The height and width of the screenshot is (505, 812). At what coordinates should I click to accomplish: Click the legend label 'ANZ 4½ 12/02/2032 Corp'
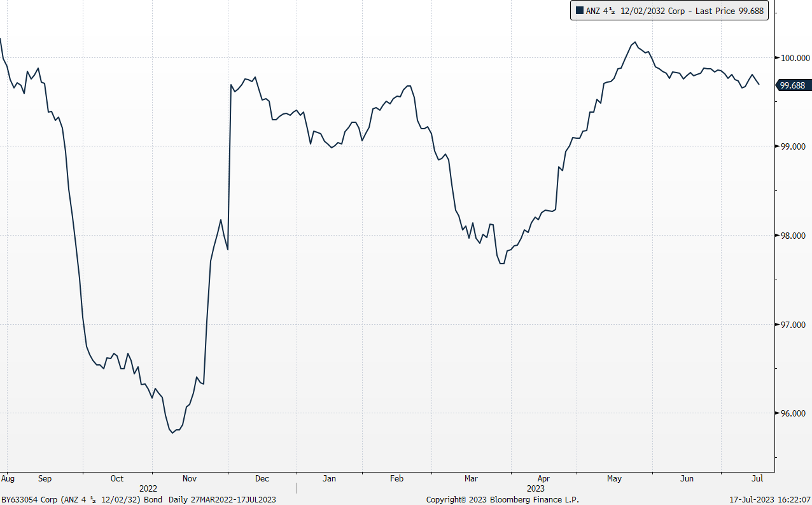tap(634, 11)
